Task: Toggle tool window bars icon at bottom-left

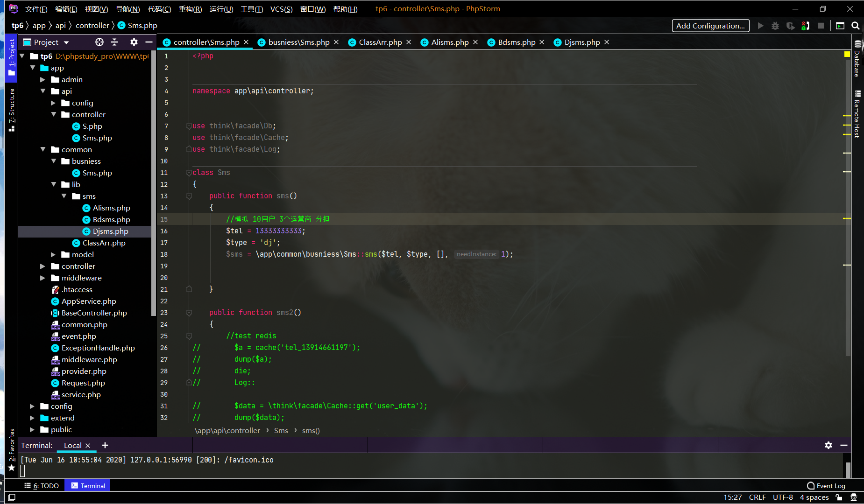Action: click(x=12, y=497)
